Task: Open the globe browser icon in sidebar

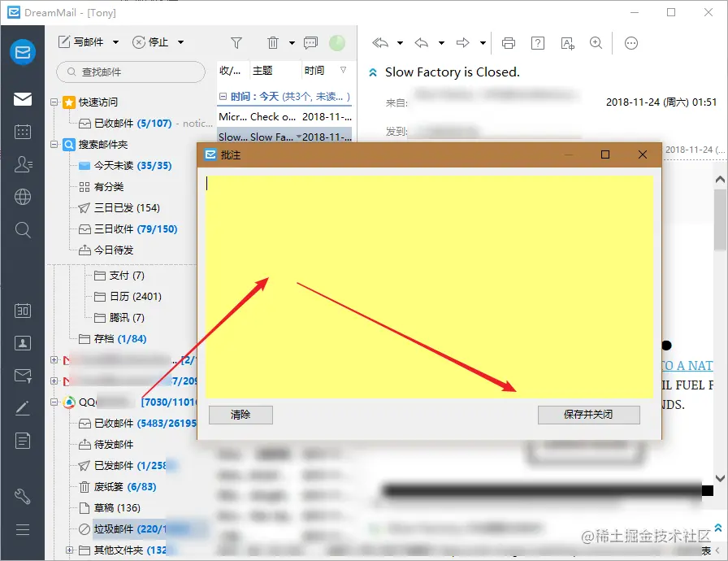Action: click(22, 197)
